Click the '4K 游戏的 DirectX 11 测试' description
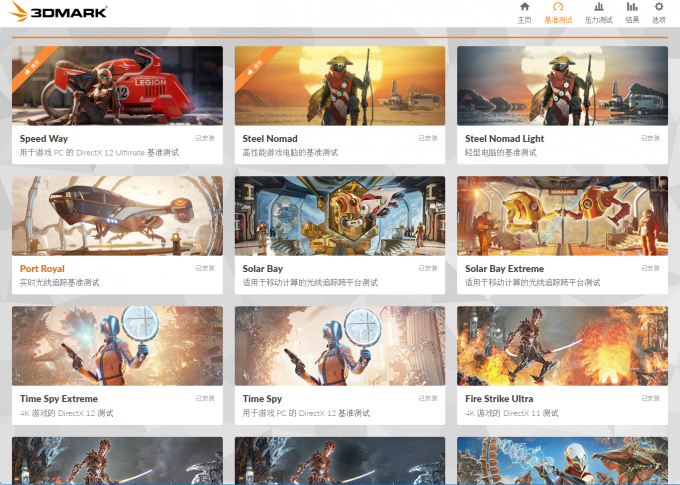 (511, 413)
